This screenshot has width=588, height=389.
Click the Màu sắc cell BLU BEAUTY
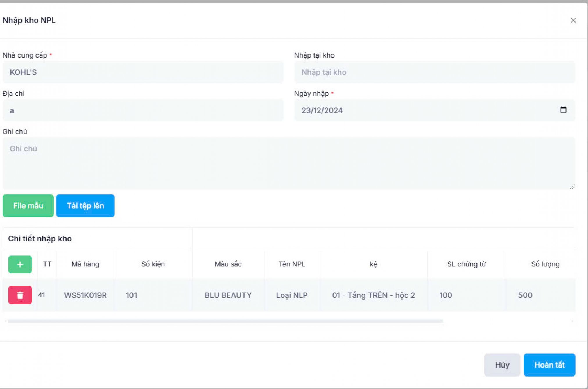[x=228, y=295]
